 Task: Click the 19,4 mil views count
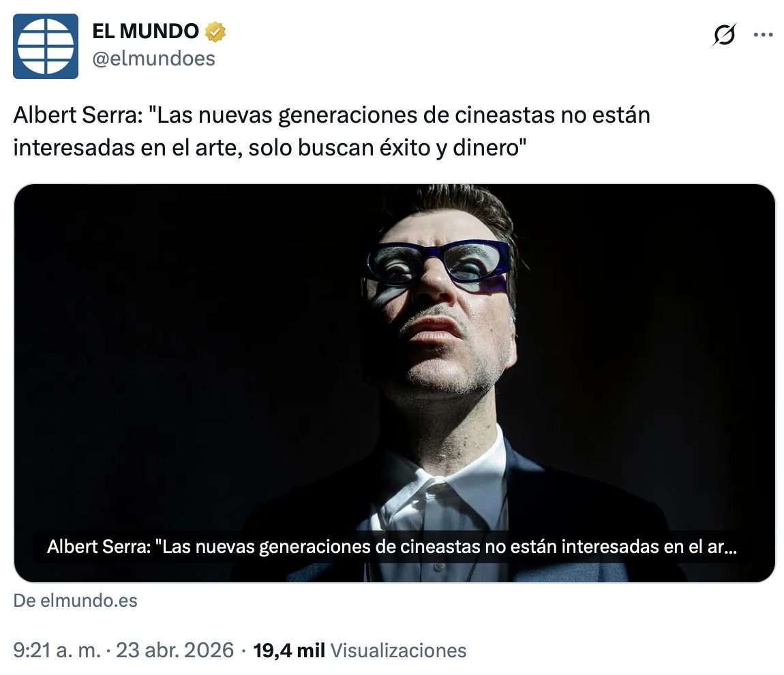click(289, 650)
